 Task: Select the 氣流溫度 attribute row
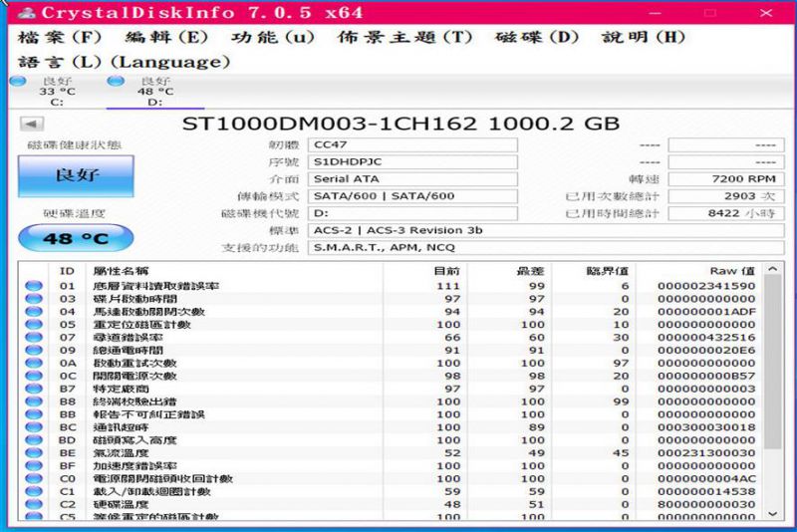391,453
